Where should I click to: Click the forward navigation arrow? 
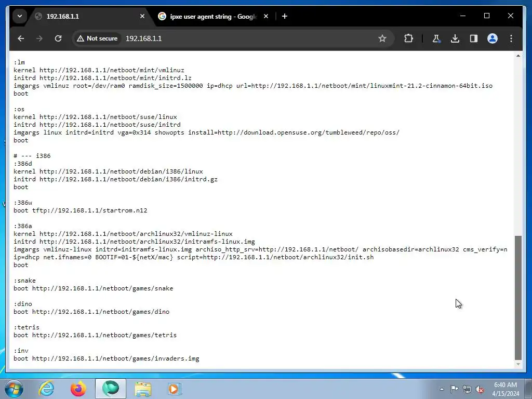click(x=39, y=38)
